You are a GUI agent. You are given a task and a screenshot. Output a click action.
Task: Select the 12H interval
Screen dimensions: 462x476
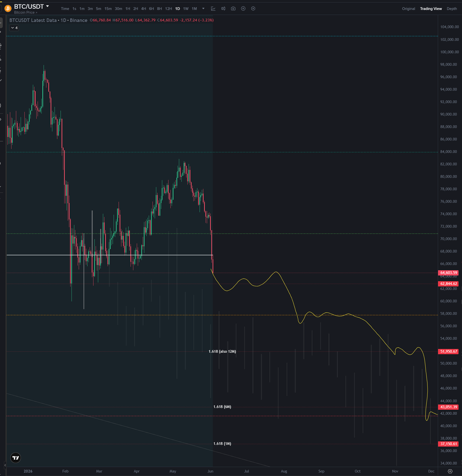click(168, 9)
